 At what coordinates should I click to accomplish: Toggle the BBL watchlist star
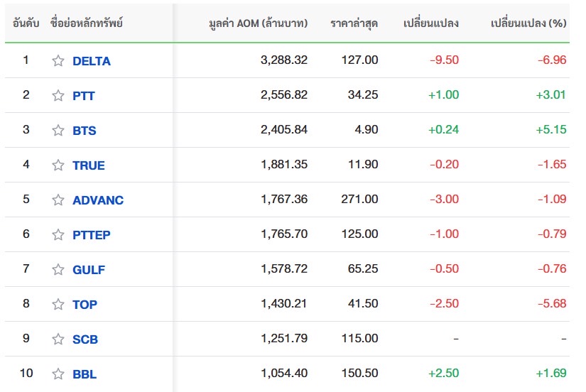click(x=58, y=374)
